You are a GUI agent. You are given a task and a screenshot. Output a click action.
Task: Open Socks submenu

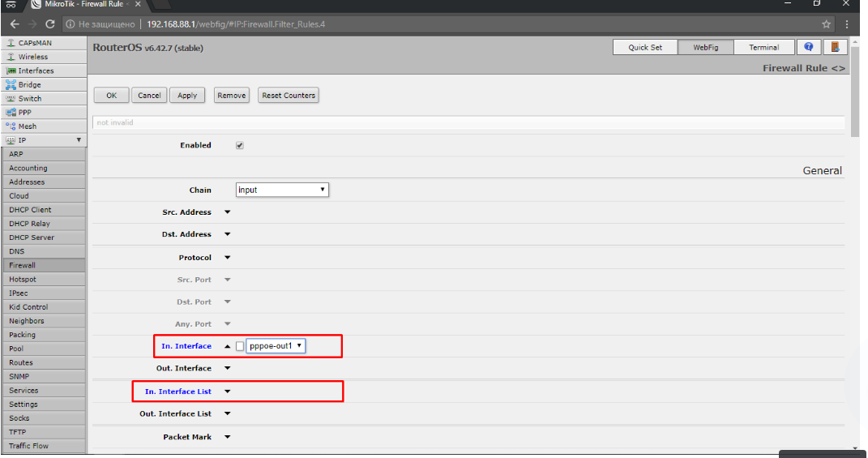click(44, 417)
